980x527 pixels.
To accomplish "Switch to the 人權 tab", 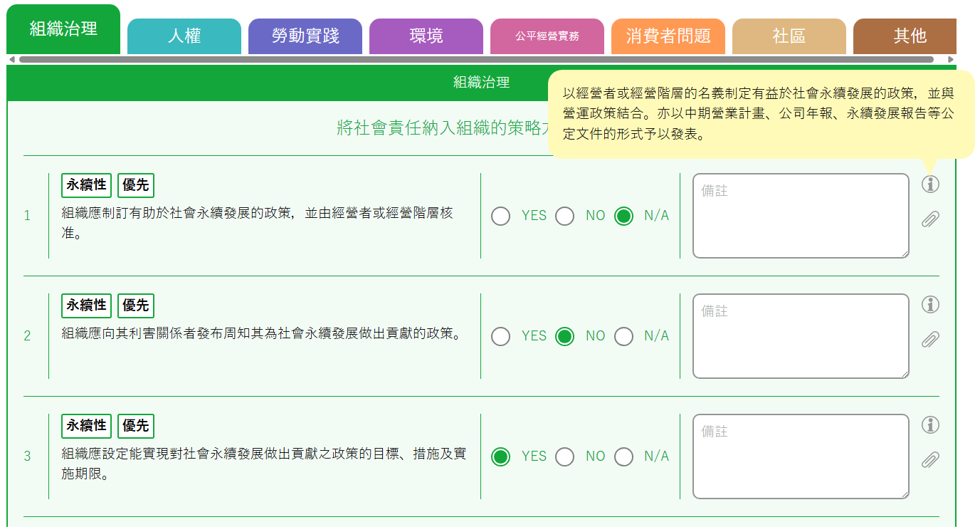I will (184, 36).
